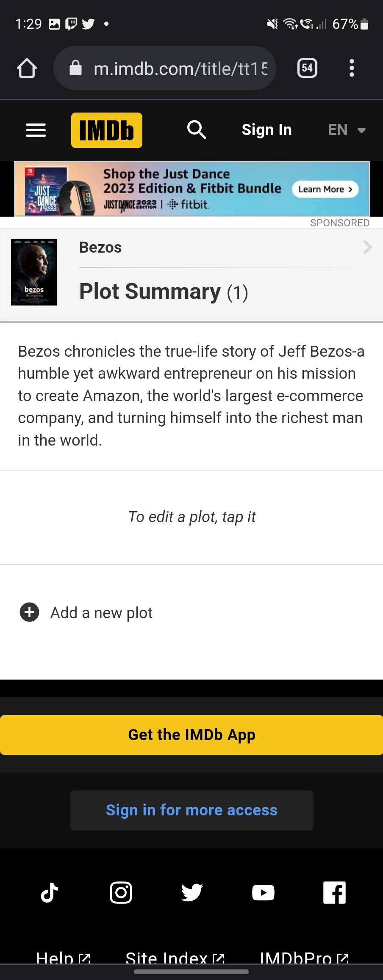383x980 pixels.
Task: Tap the Bezos movie poster thumbnail
Action: (34, 272)
